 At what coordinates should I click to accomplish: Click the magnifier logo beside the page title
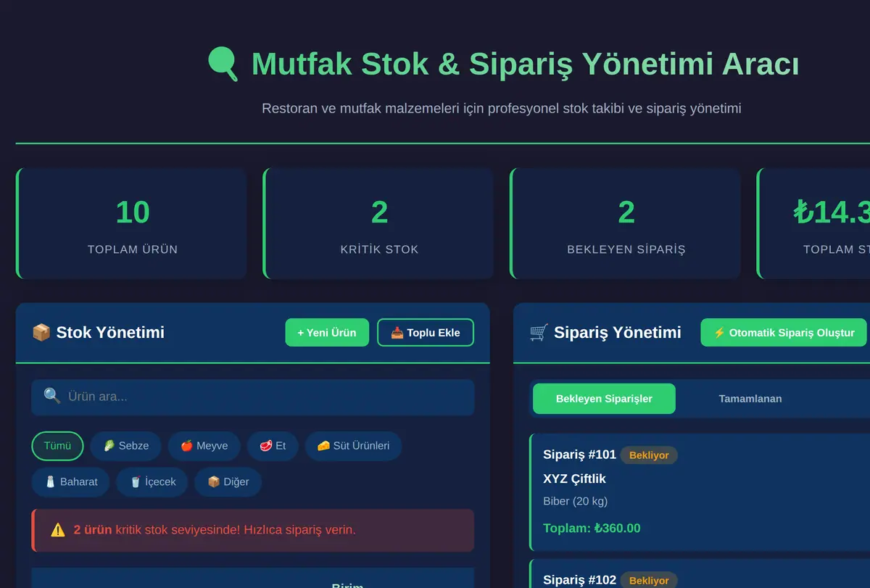(223, 64)
